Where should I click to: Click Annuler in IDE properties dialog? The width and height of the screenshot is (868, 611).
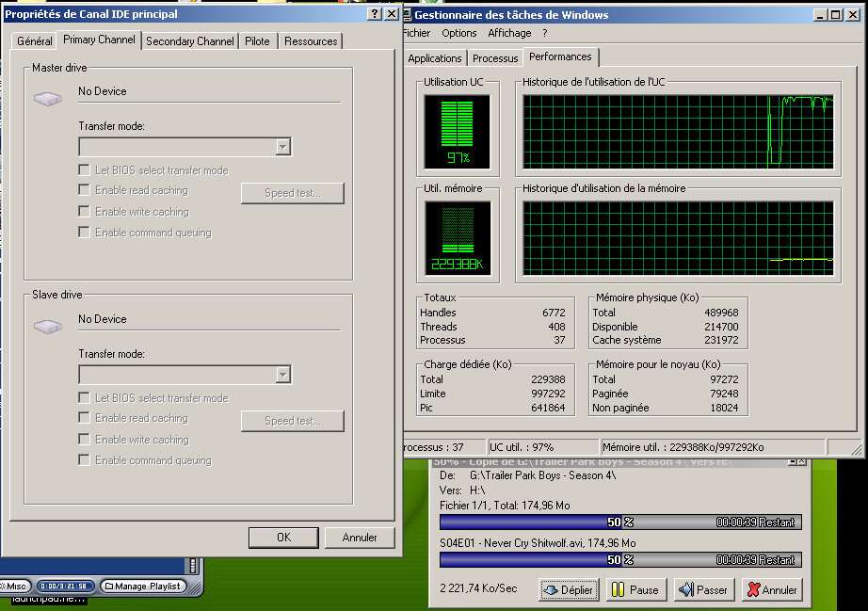click(x=360, y=538)
